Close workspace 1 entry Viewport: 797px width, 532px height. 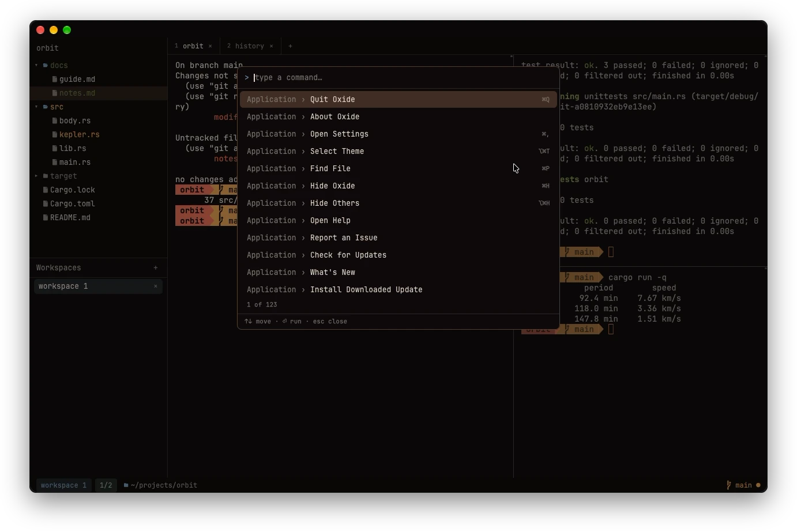(156, 286)
